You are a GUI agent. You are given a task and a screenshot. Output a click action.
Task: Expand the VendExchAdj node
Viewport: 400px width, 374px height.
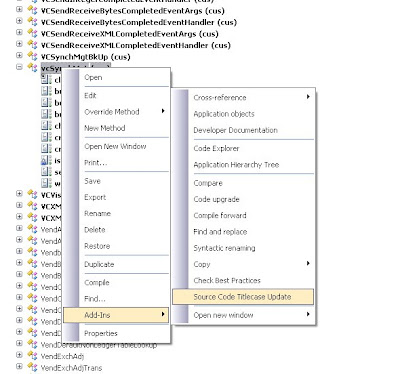pos(19,355)
